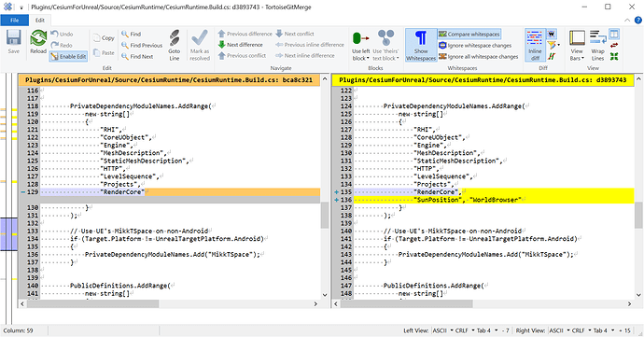This screenshot has width=644, height=337.
Task: Jump to Previous difference
Action: click(x=245, y=34)
